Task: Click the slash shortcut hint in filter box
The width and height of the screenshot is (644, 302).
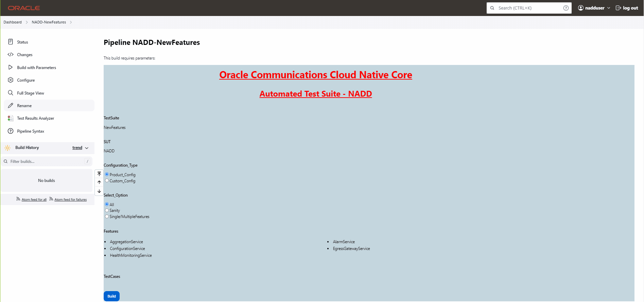Action: 87,161
